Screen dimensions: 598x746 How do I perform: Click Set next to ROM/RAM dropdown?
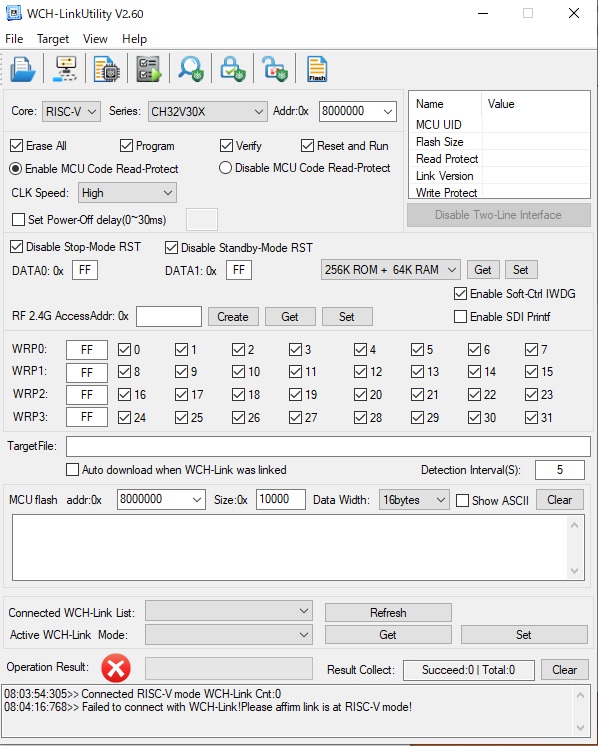click(x=521, y=270)
